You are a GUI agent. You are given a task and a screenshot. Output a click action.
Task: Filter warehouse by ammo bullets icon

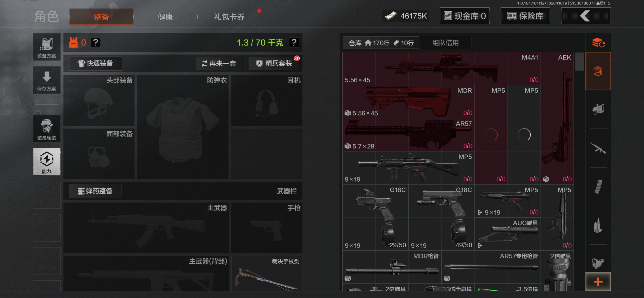click(x=598, y=225)
